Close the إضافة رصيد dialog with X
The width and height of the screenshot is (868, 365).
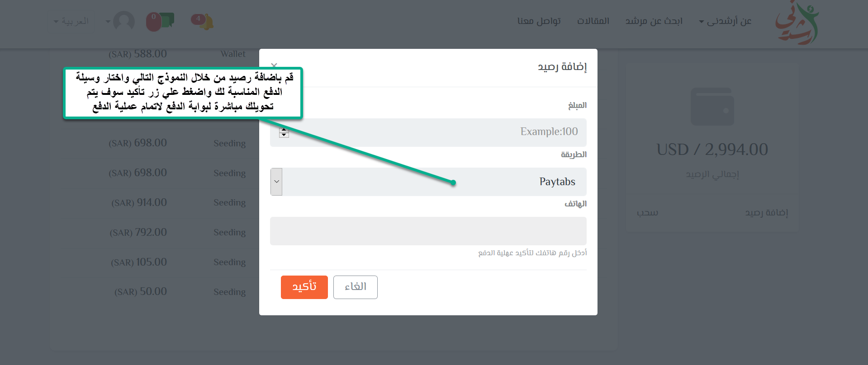(274, 66)
